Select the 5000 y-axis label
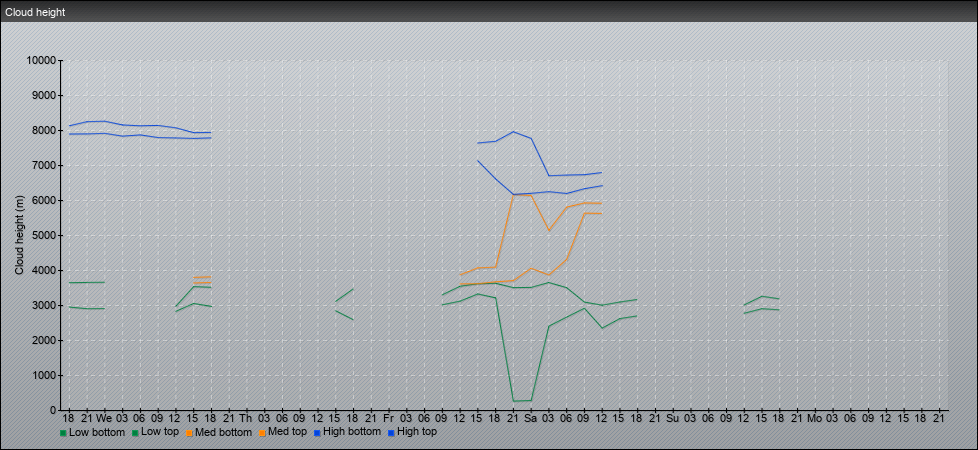The width and height of the screenshot is (978, 450). pyautogui.click(x=44, y=235)
